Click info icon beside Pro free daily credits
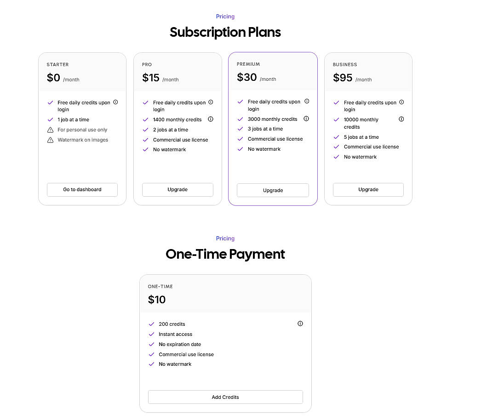This screenshot has height=420, width=504. pyautogui.click(x=211, y=102)
